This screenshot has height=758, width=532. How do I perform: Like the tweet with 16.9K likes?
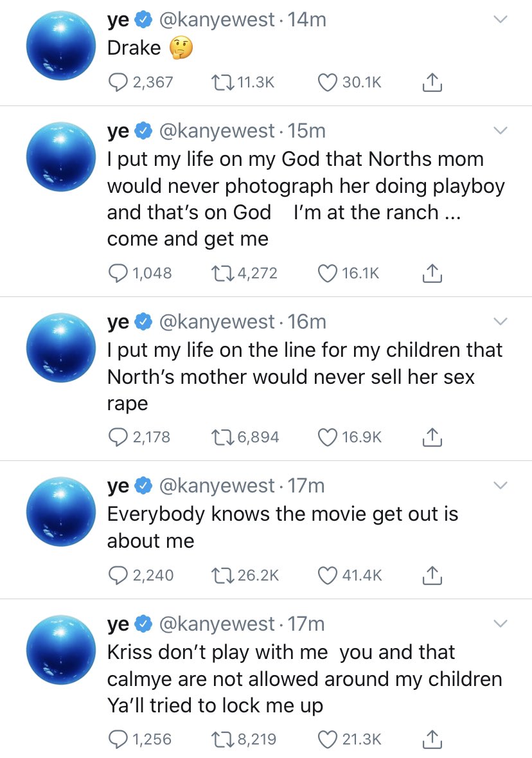click(328, 437)
